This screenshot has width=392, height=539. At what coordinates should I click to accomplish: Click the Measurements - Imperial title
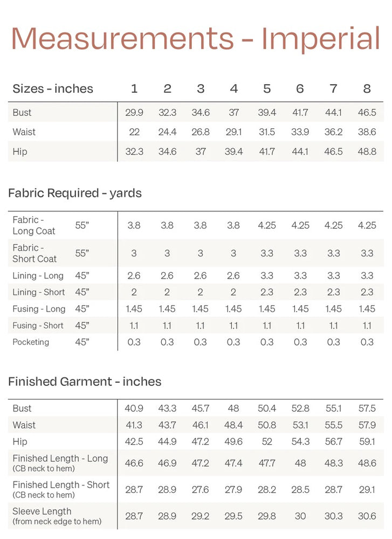point(196,38)
